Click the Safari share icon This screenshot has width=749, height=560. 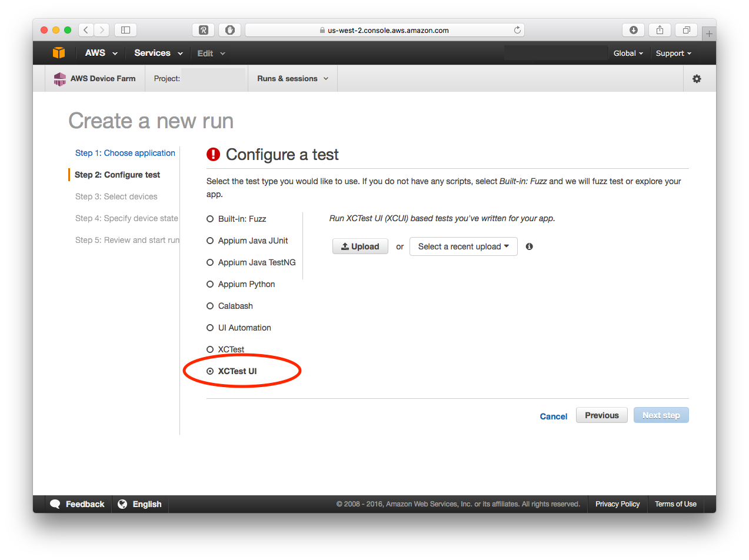coord(660,30)
